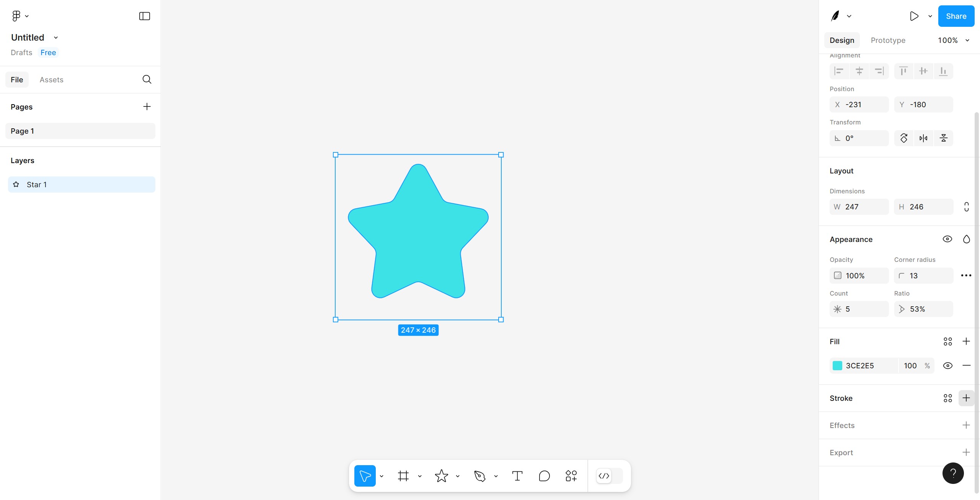Open blend mode droplet icon in Appearance
The width and height of the screenshot is (980, 500).
[x=966, y=239]
